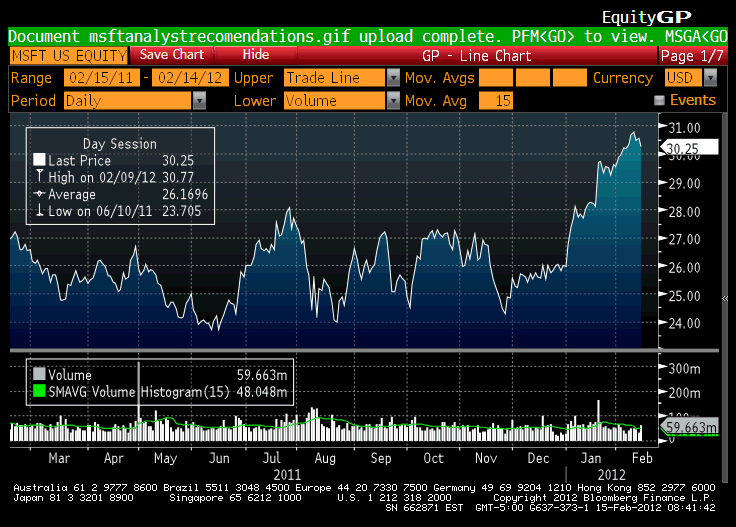The image size is (736, 527).
Task: Edit the range start date 02/15/11
Action: click(x=101, y=77)
